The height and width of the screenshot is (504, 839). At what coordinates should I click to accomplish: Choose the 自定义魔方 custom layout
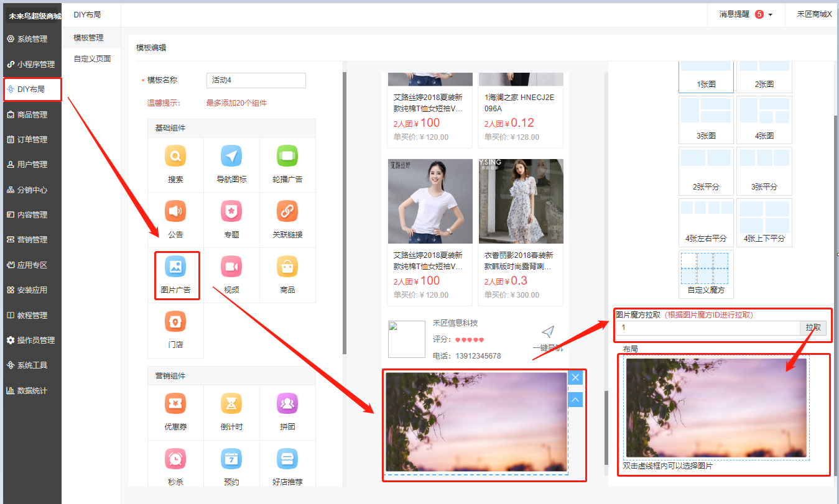[x=706, y=273]
